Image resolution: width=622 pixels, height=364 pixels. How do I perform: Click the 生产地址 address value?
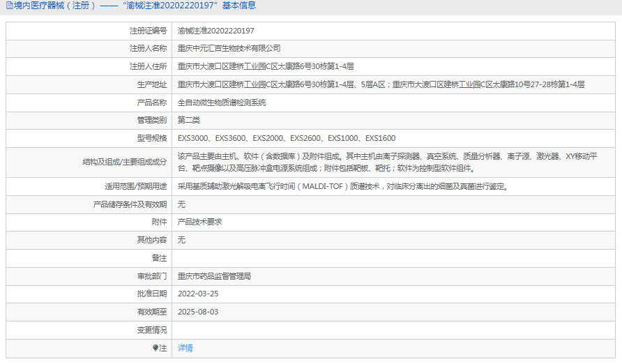coord(381,84)
